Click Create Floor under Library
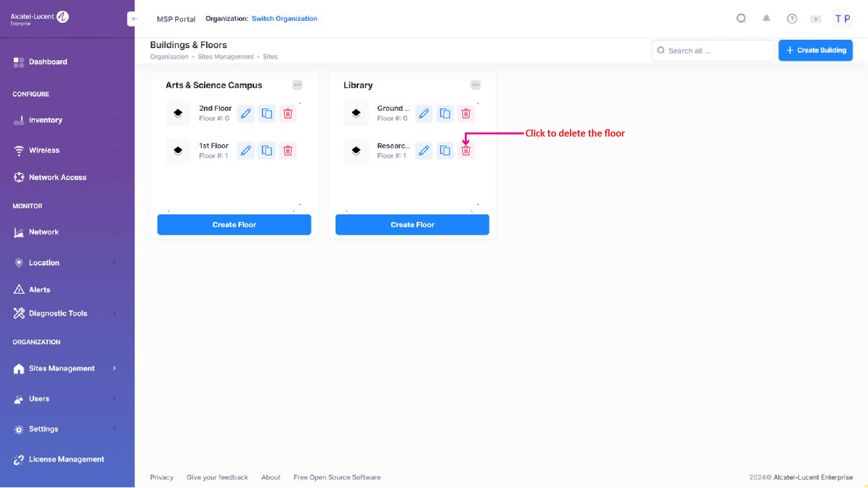This screenshot has width=868, height=488. tap(412, 225)
